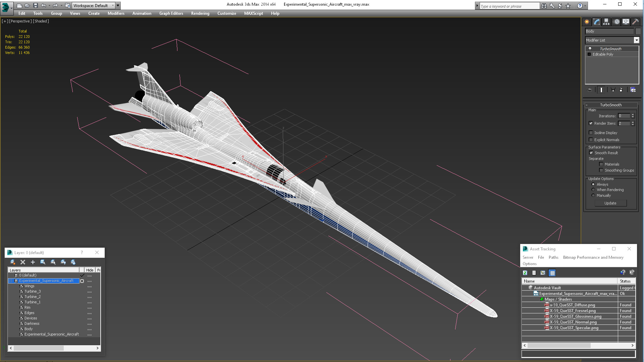Collapse Experimental_Supersonic_Aircraft layer tree
The image size is (644, 362).
point(11,281)
